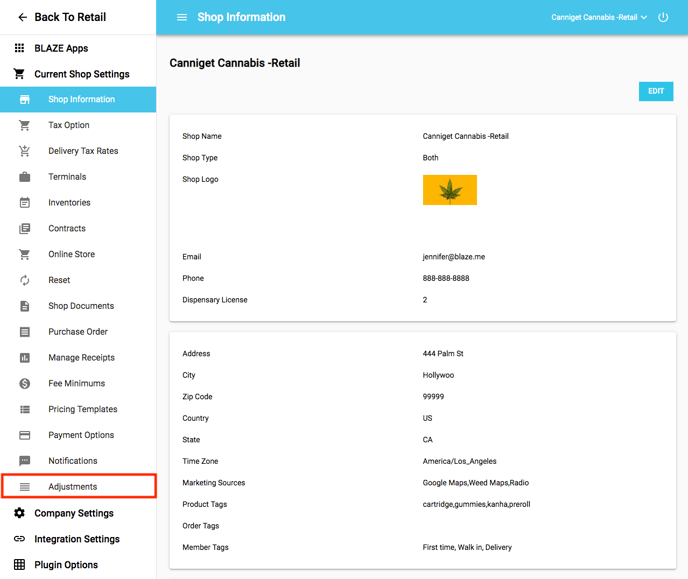Viewport: 688px width, 579px height.
Task: Click the Company Settings gear icon
Action: point(19,513)
